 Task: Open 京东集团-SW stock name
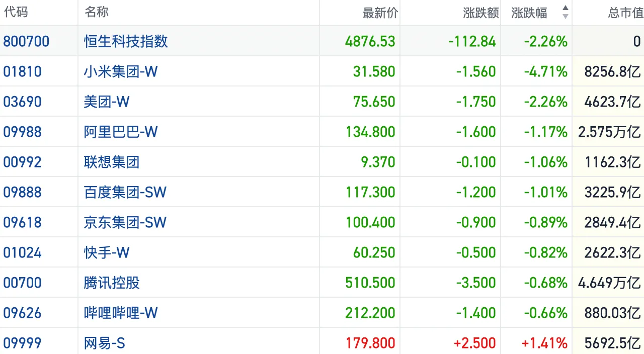pos(125,222)
